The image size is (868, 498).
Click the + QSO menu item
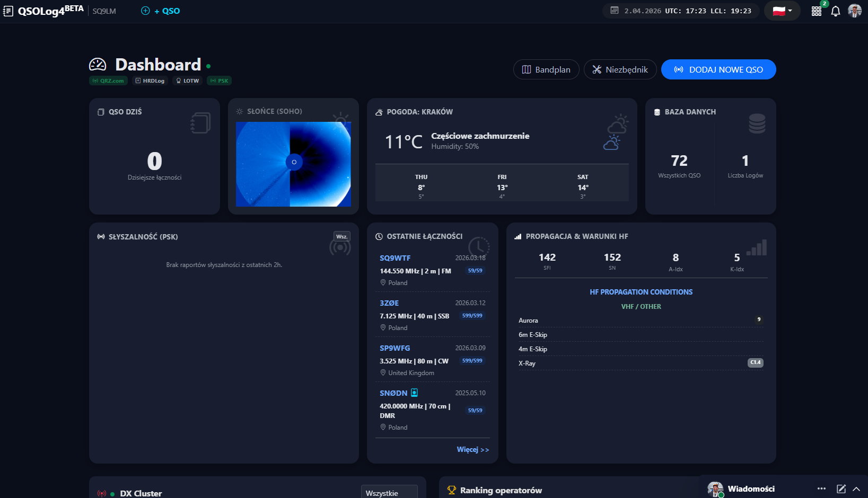tap(161, 11)
